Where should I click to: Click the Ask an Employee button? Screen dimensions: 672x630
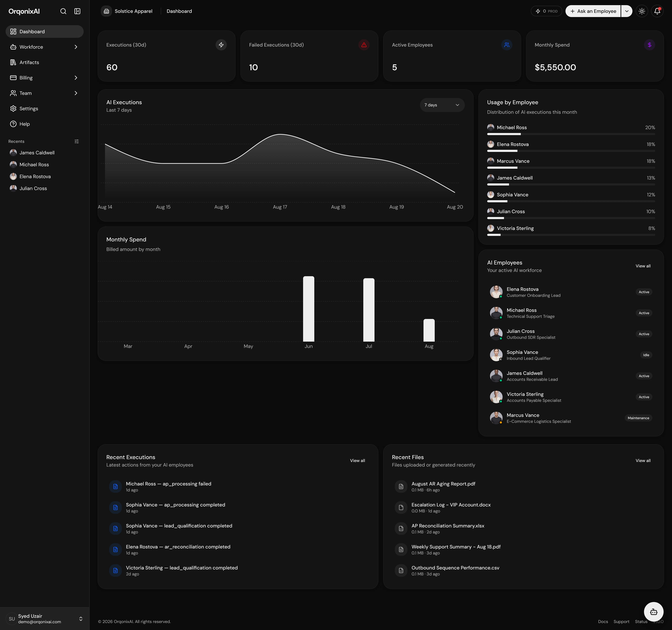pyautogui.click(x=593, y=11)
